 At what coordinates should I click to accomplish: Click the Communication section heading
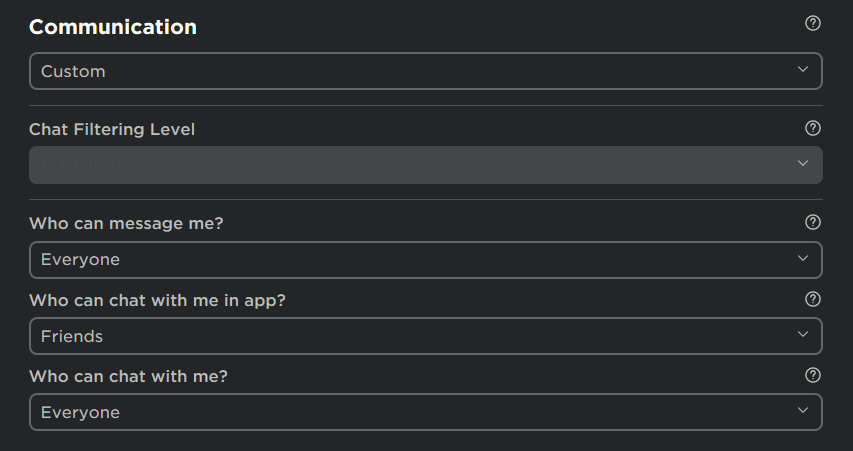pyautogui.click(x=113, y=27)
